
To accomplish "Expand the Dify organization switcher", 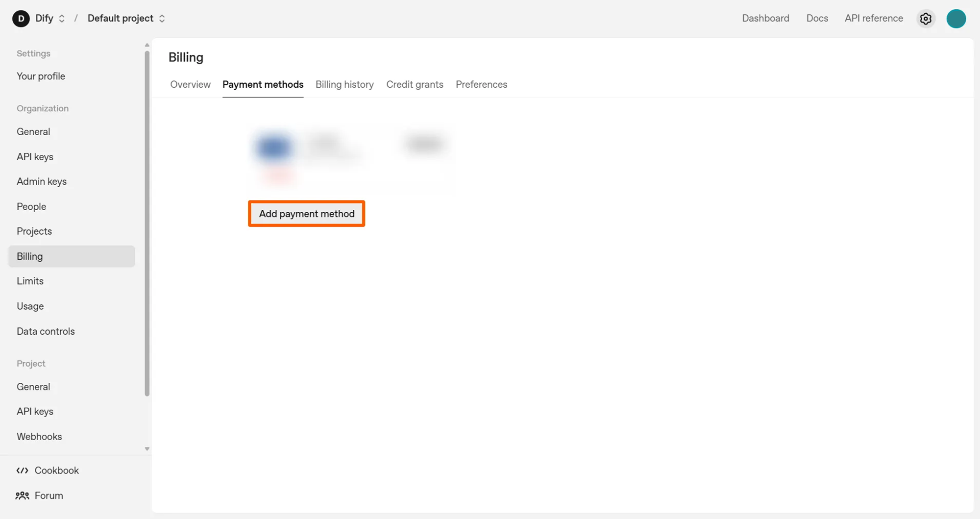I will [62, 19].
